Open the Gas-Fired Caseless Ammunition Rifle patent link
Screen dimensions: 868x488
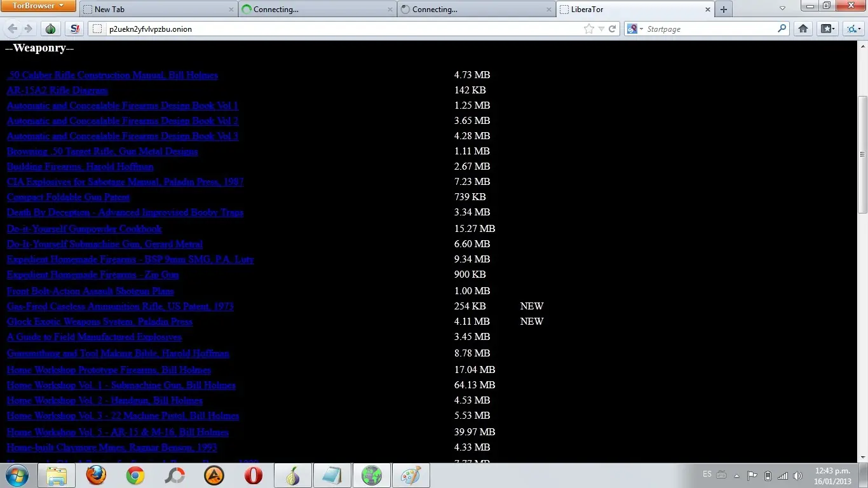[120, 306]
